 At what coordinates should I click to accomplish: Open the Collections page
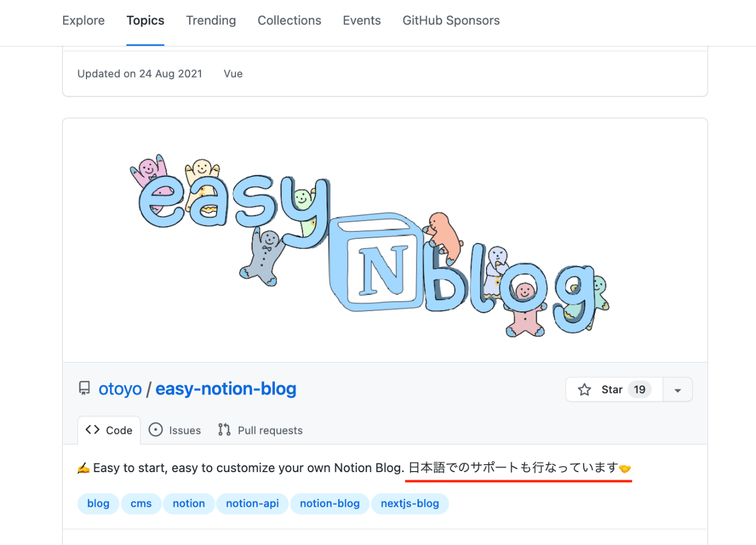[x=289, y=21]
